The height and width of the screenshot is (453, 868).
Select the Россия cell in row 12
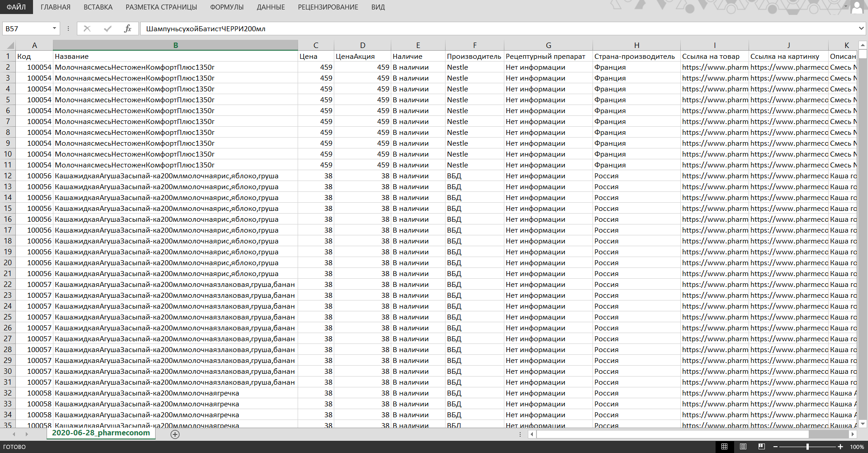click(636, 176)
